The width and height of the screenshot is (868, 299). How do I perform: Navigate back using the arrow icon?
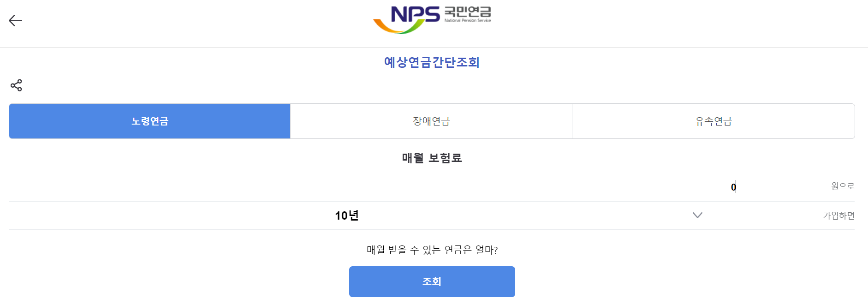[x=16, y=20]
